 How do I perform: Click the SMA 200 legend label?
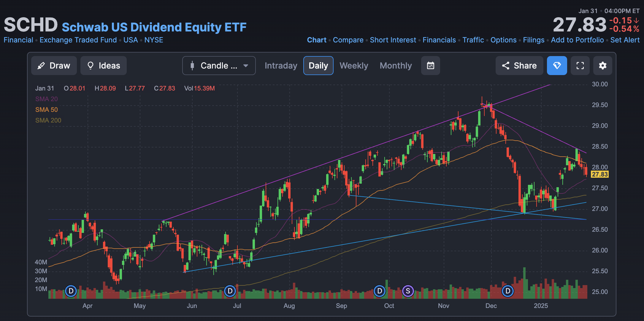48,120
